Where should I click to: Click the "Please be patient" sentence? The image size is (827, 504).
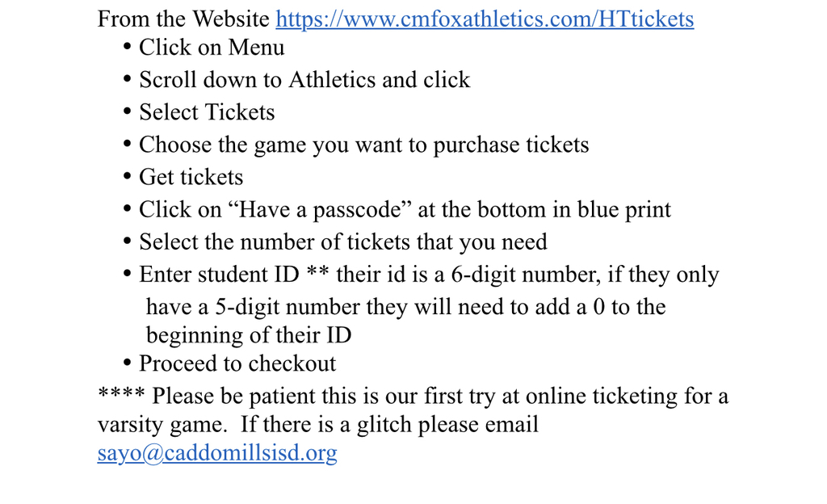point(440,396)
